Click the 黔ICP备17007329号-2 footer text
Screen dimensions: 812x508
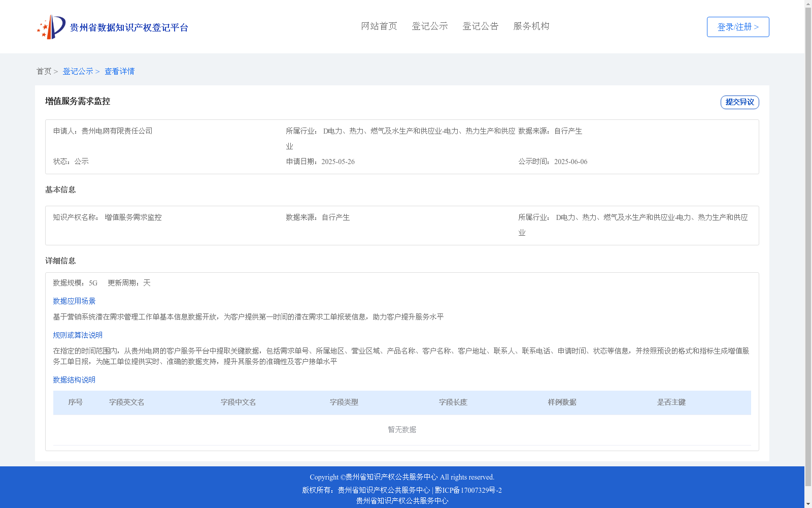[x=468, y=490]
